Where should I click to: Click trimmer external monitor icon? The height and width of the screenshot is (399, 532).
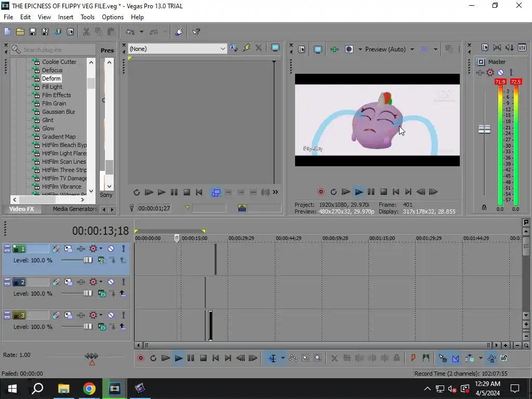pos(275,48)
